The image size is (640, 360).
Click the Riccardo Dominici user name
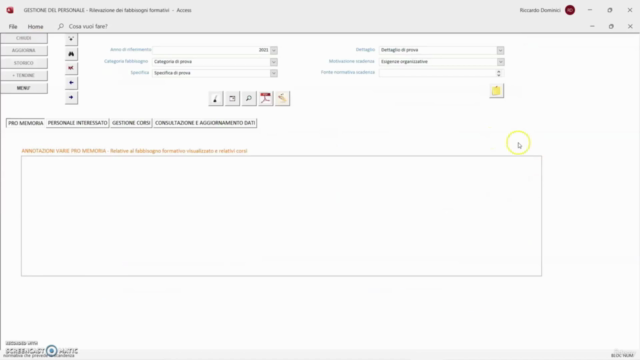pyautogui.click(x=540, y=10)
